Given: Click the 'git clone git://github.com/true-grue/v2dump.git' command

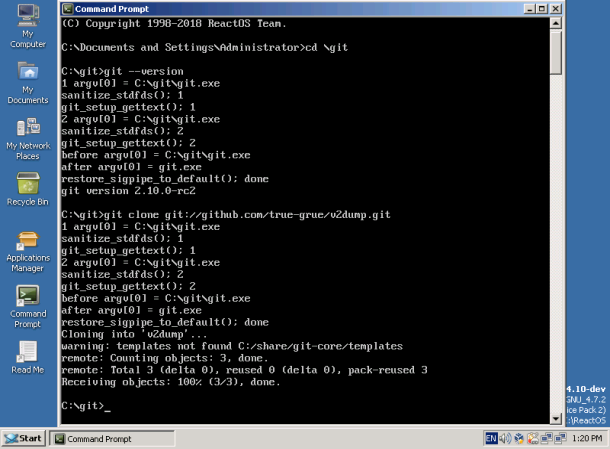Looking at the screenshot, I should click(x=247, y=215).
